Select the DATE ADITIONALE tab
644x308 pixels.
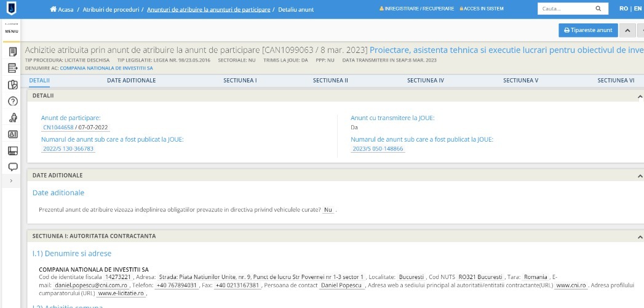[132, 80]
